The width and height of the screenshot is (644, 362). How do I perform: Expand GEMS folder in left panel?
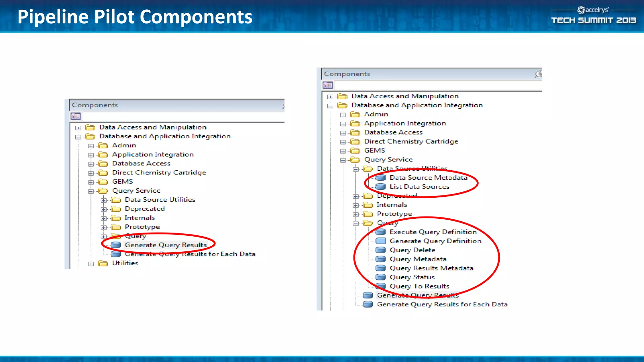click(x=91, y=182)
